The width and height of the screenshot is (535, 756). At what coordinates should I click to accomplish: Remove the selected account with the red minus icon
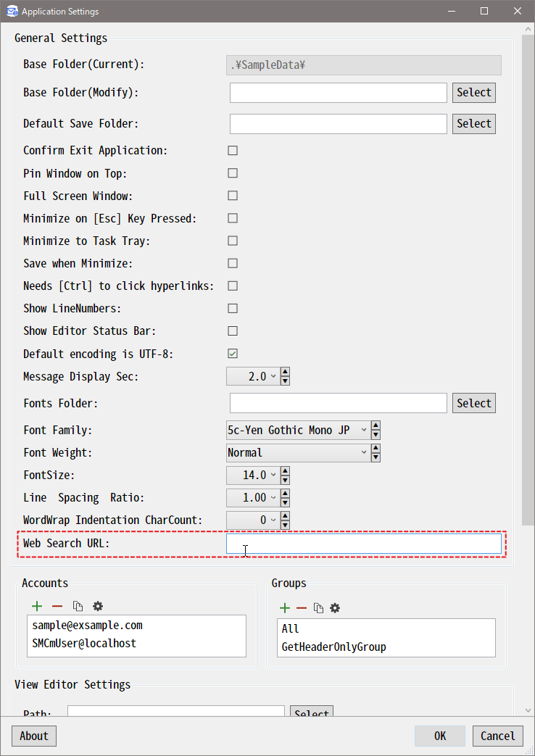click(57, 606)
